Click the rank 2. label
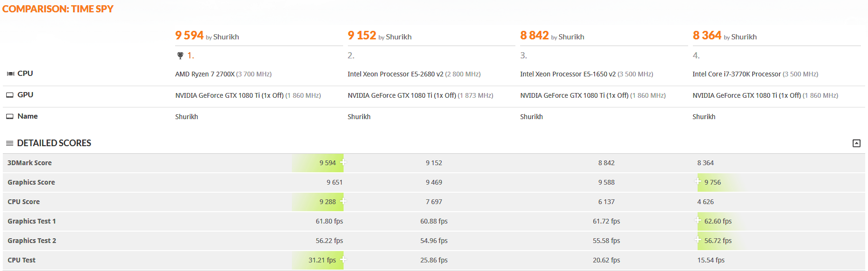This screenshot has width=868, height=271. [x=351, y=56]
